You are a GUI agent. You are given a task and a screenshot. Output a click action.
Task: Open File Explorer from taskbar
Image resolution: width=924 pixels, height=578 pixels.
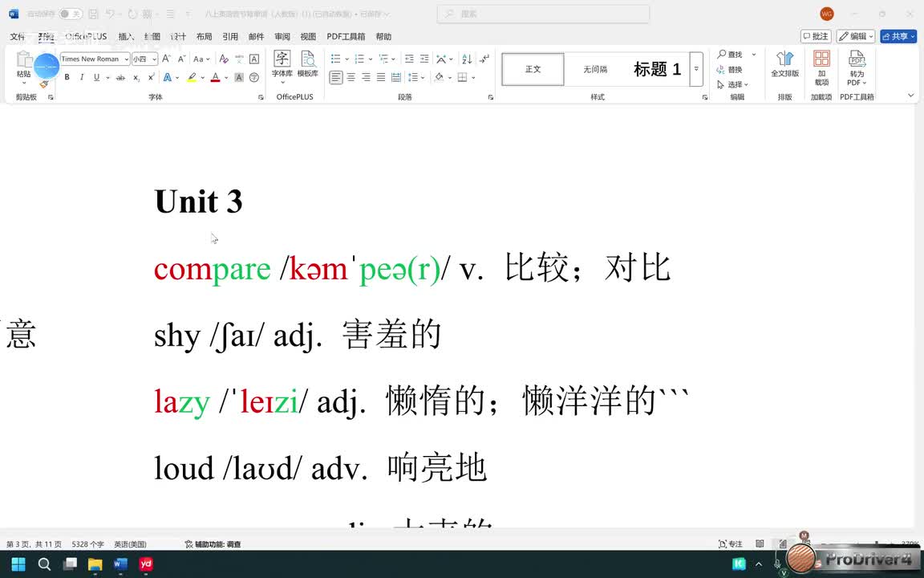point(95,564)
